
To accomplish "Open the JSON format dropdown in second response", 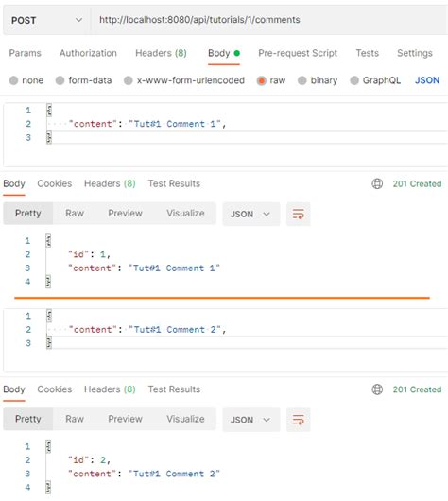I will [x=251, y=420].
